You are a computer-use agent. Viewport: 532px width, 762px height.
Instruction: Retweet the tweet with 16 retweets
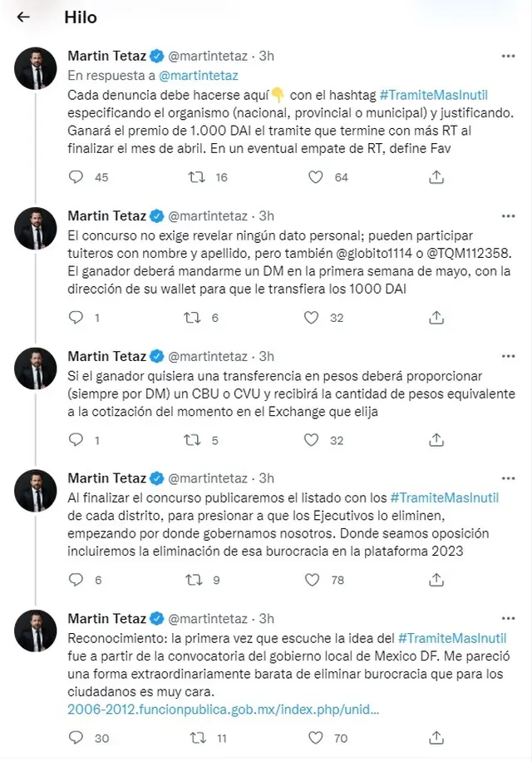coord(196,177)
